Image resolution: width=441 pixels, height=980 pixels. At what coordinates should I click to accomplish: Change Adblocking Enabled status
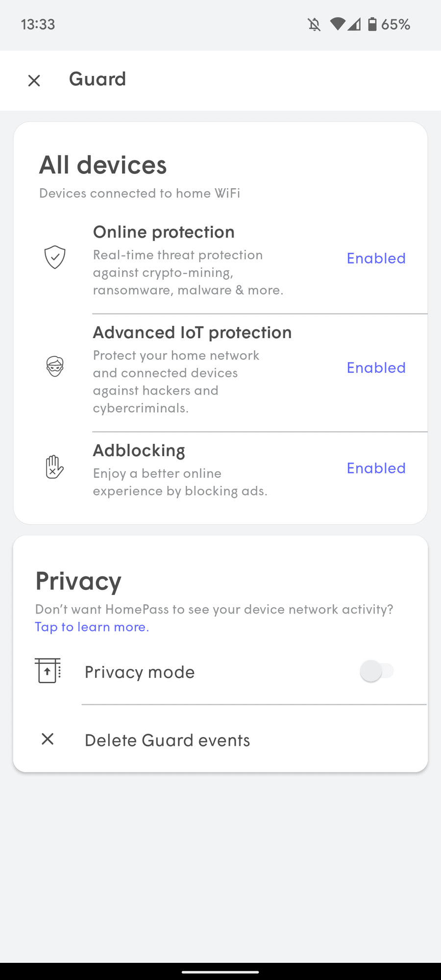coord(376,468)
